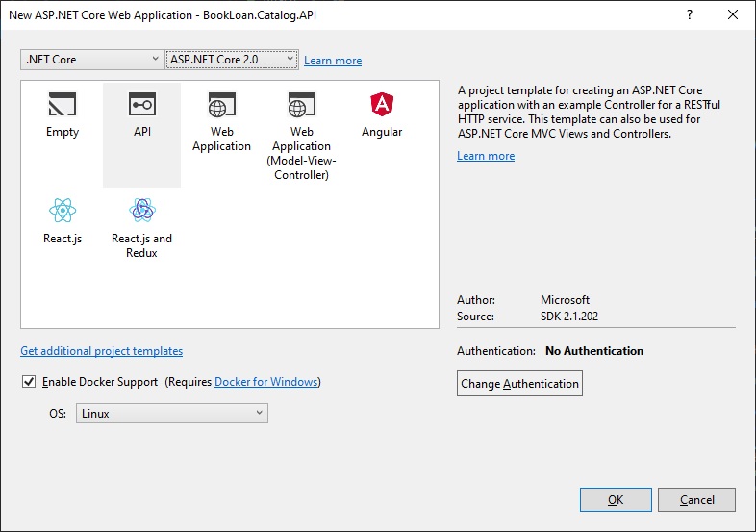The width and height of the screenshot is (756, 532).
Task: Select the Empty project template icon
Action: coord(63,104)
